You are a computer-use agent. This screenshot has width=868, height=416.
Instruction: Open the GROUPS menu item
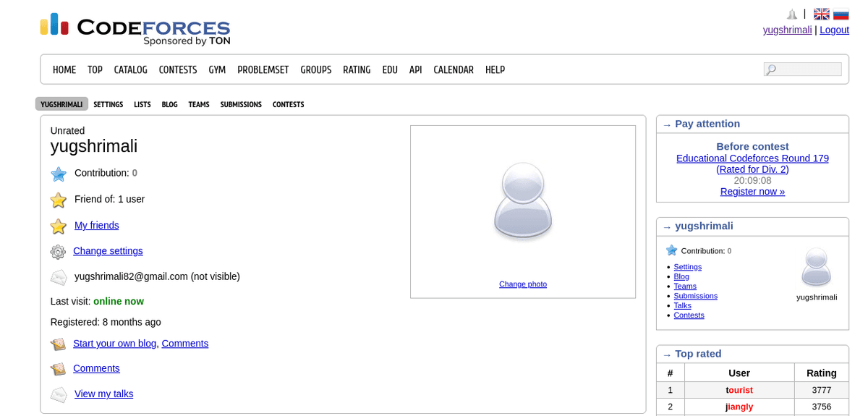click(x=316, y=69)
